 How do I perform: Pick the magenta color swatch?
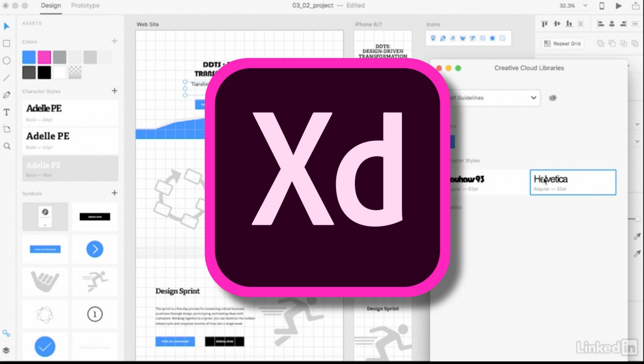click(44, 57)
